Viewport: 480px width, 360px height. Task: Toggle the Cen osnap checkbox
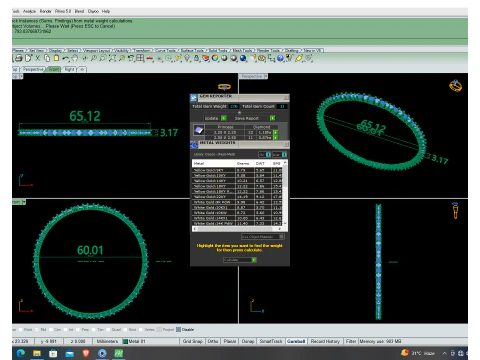click(51, 330)
